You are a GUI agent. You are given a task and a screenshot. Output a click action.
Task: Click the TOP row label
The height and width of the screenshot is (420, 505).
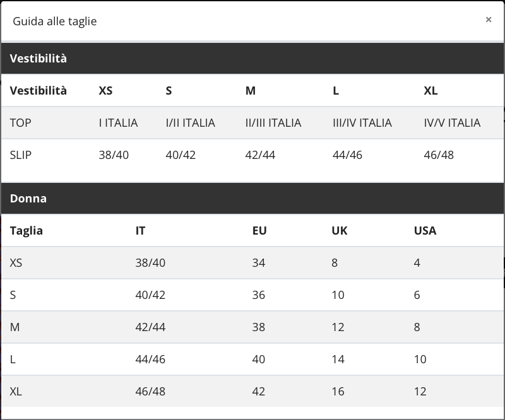click(x=20, y=123)
